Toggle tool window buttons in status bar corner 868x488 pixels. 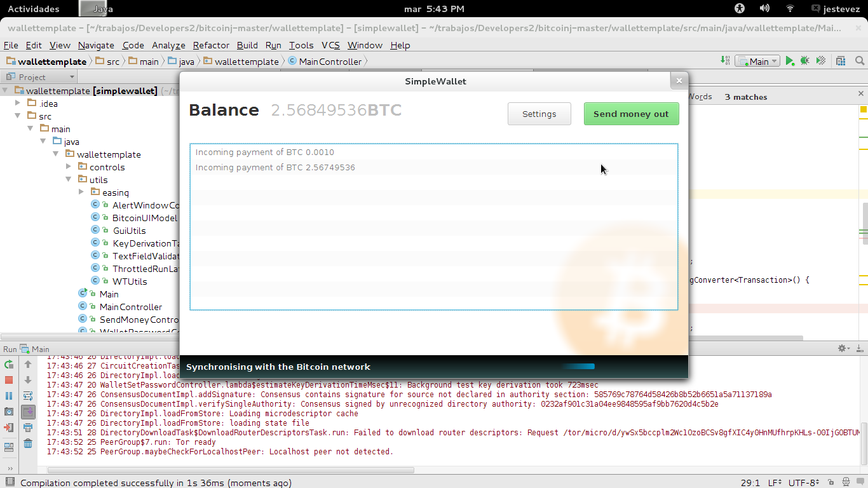(10, 482)
